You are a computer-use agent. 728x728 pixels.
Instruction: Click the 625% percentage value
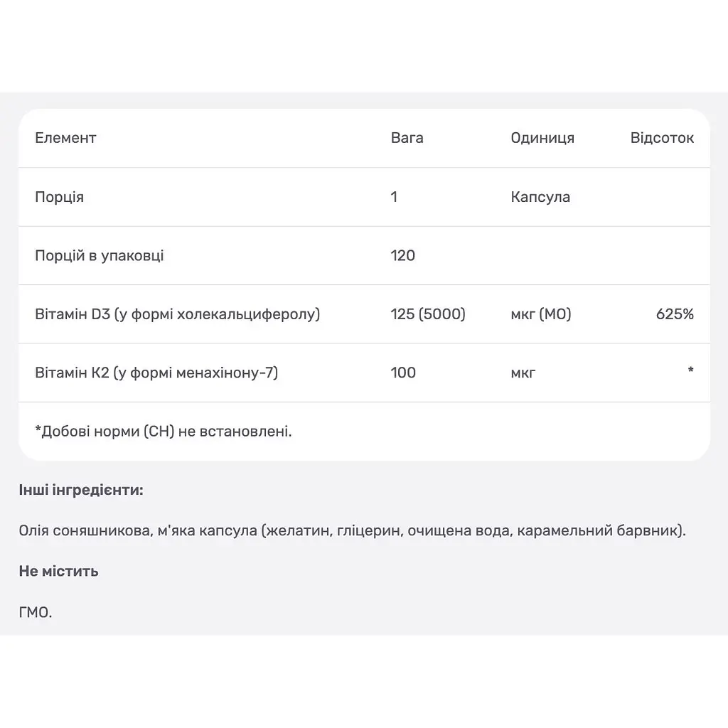point(675,314)
